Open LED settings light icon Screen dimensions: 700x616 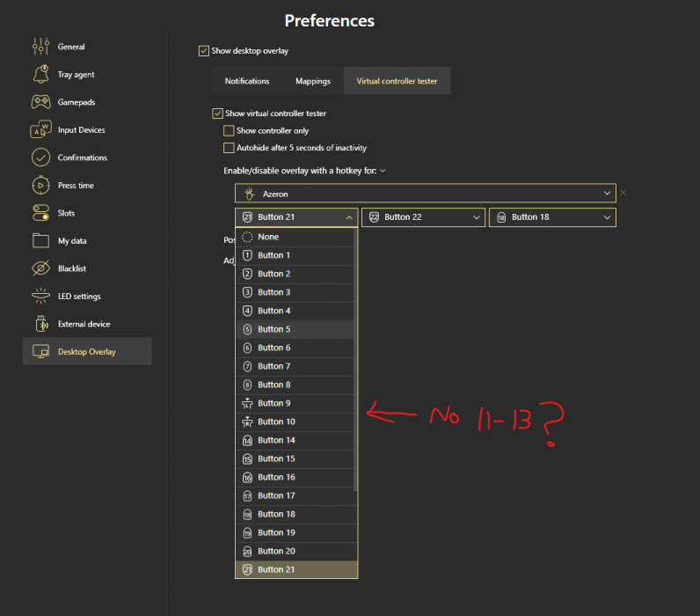click(40, 297)
